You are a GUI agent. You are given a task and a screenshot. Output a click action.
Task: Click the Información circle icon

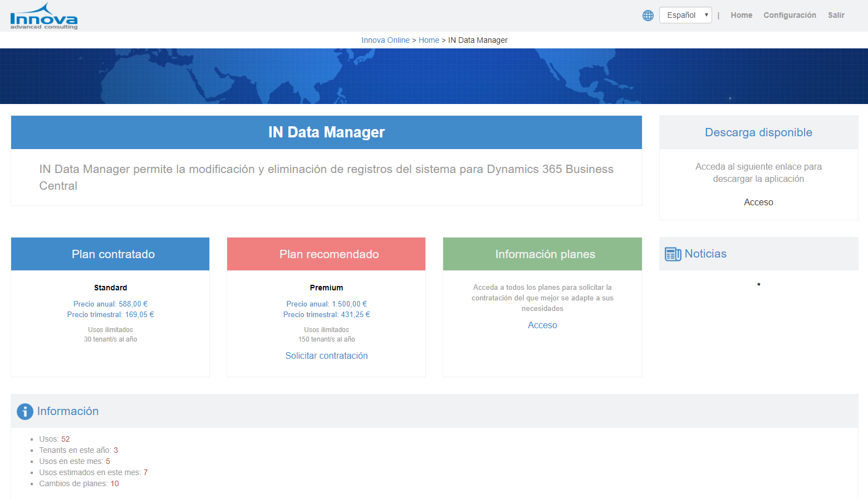point(25,412)
